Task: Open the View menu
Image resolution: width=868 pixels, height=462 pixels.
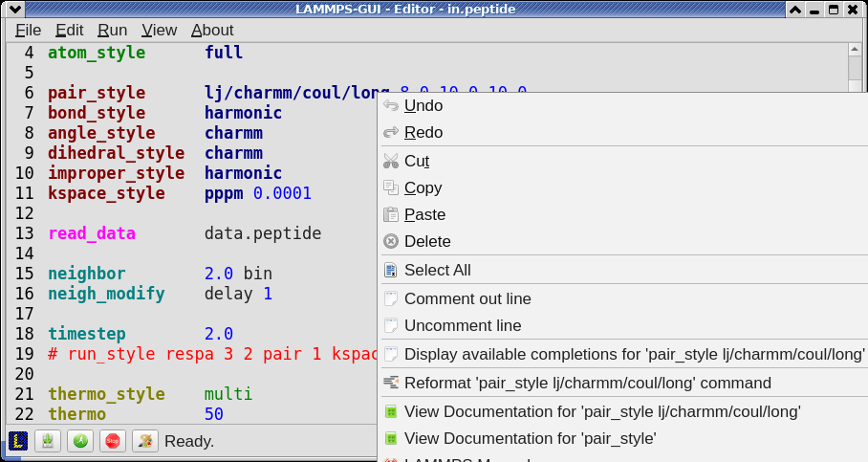Action: click(159, 30)
